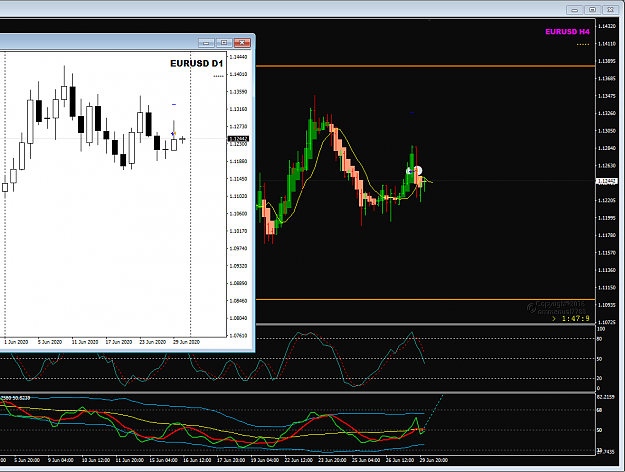This screenshot has height=472, width=625.
Task: Click the 100 level on oscillator scale
Action: 601,329
